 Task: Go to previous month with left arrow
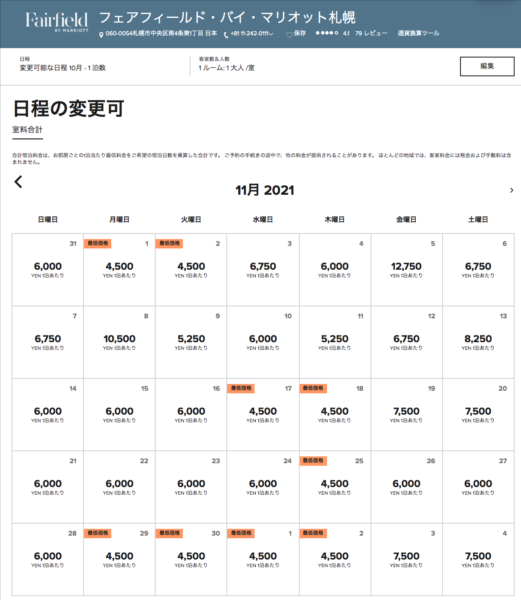(18, 182)
